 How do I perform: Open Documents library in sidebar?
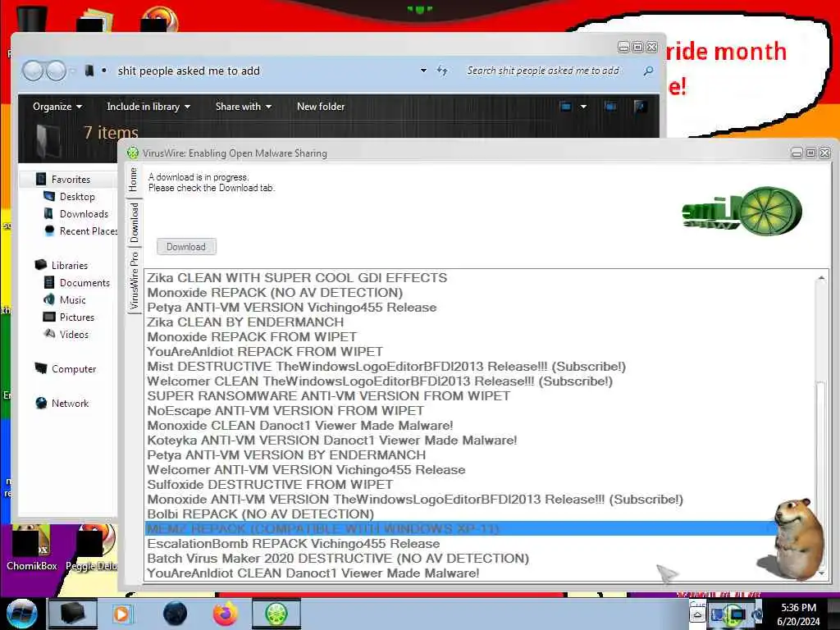(x=84, y=283)
